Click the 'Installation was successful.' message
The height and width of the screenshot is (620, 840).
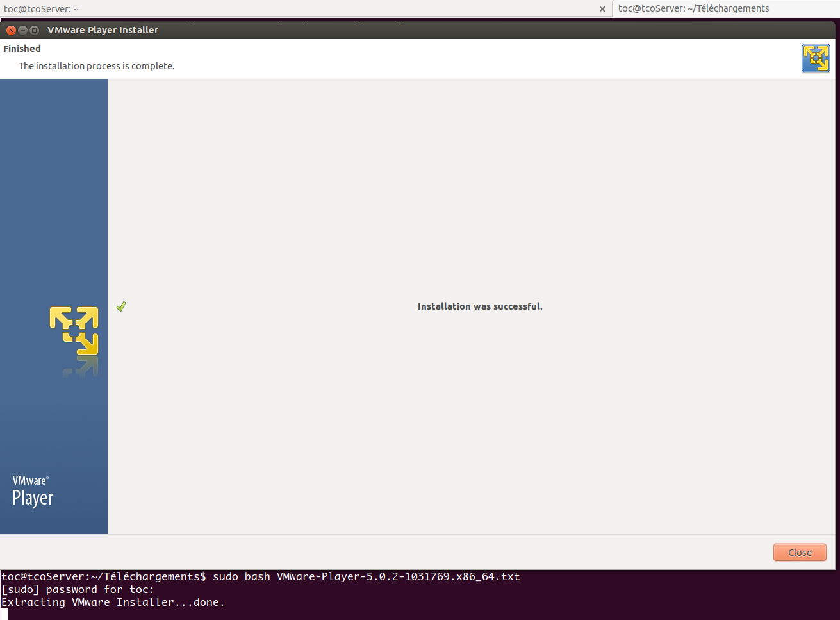(480, 306)
